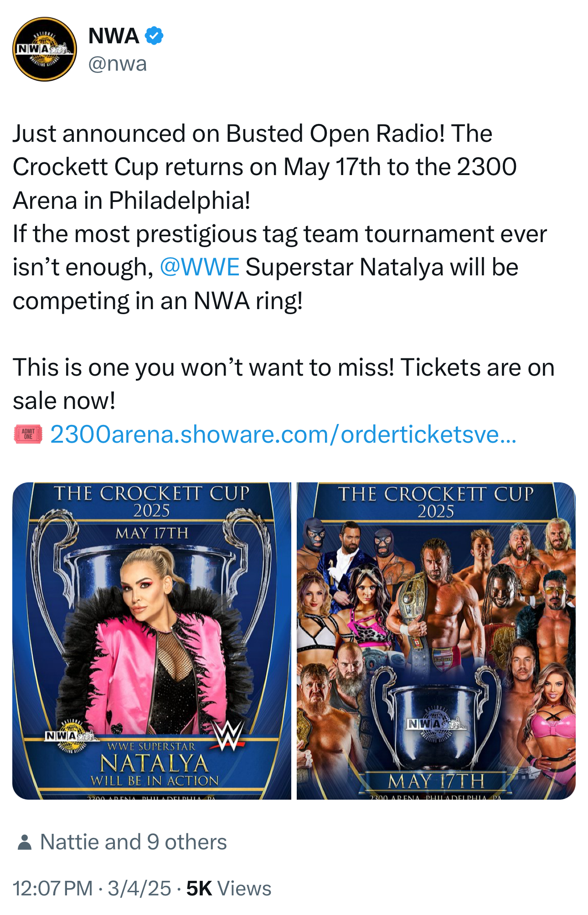
Task: Click the 12:07 PM timestamp
Action: tap(53, 888)
